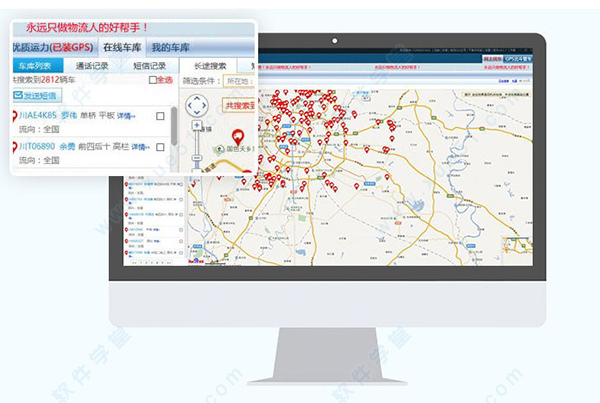Image resolution: width=600 pixels, height=403 pixels.
Task: Check the 全选 select-all checkbox
Action: tap(153, 80)
